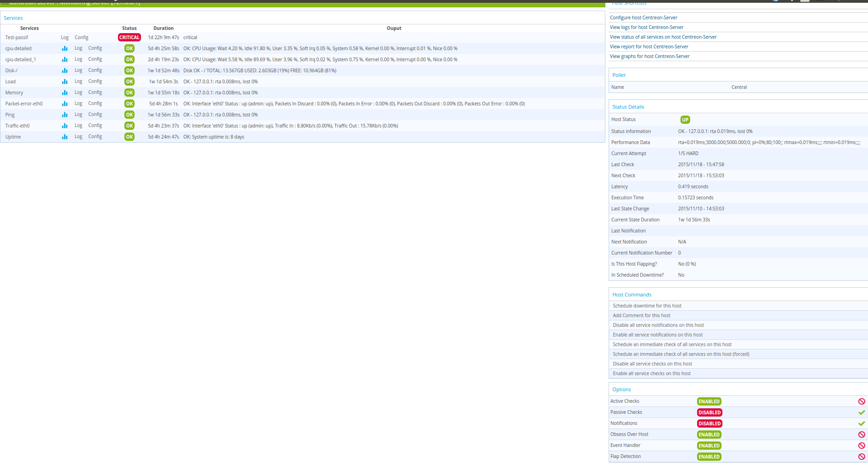Viewport: 868px width, 464px height.
Task: Click ENABLED badge for Active Checks
Action: click(x=709, y=401)
